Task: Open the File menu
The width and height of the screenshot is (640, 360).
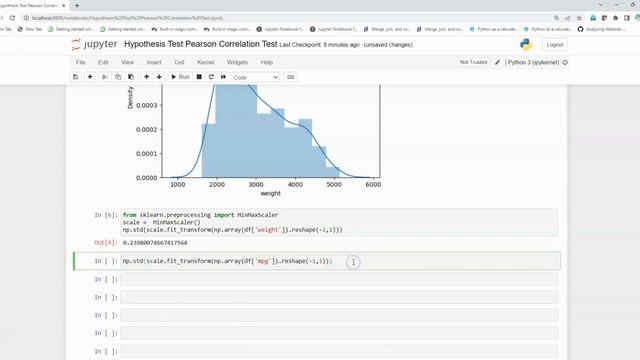Action: click(80, 62)
